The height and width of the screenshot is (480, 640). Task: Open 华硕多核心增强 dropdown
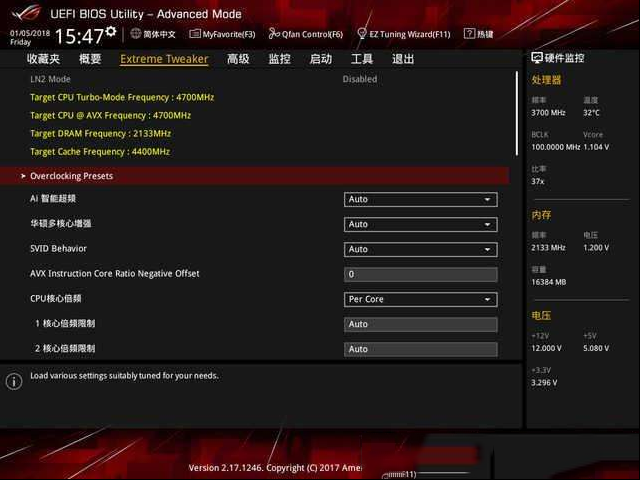click(421, 224)
